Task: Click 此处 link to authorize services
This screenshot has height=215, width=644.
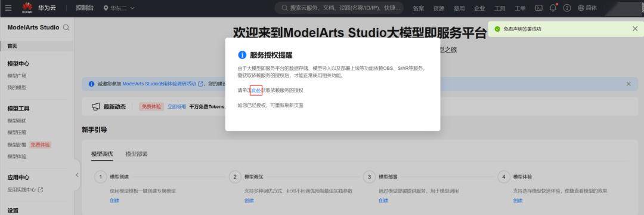Action: click(256, 90)
